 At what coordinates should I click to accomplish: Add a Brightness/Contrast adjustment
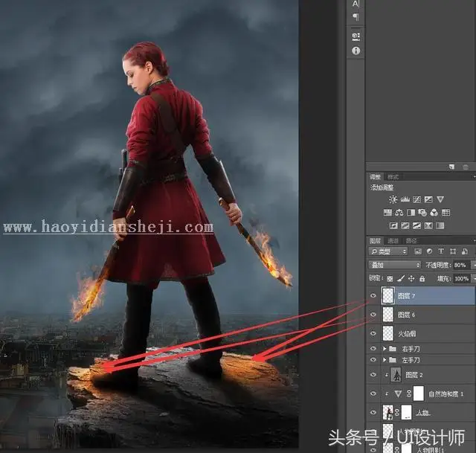[x=393, y=199]
